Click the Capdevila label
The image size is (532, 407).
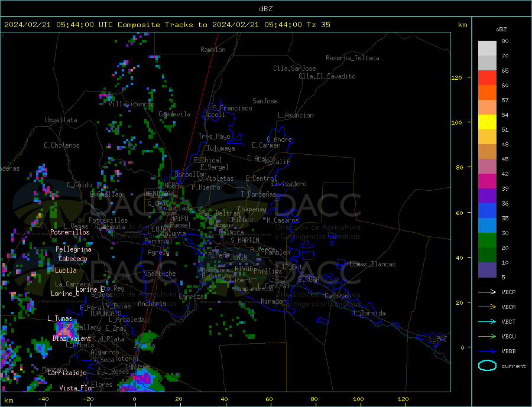[174, 114]
